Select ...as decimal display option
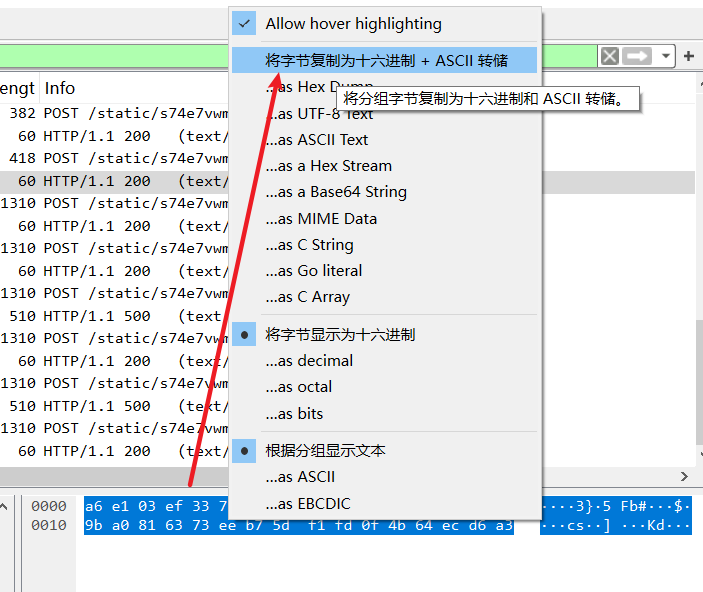 click(x=384, y=361)
